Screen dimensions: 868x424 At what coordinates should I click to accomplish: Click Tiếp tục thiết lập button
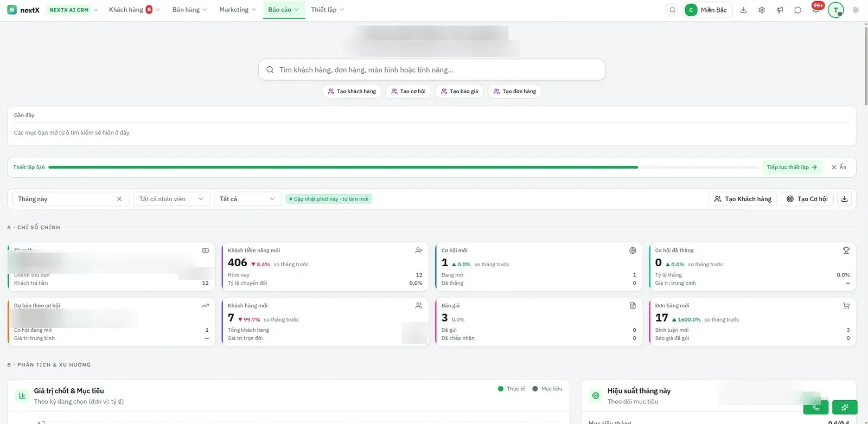click(792, 168)
